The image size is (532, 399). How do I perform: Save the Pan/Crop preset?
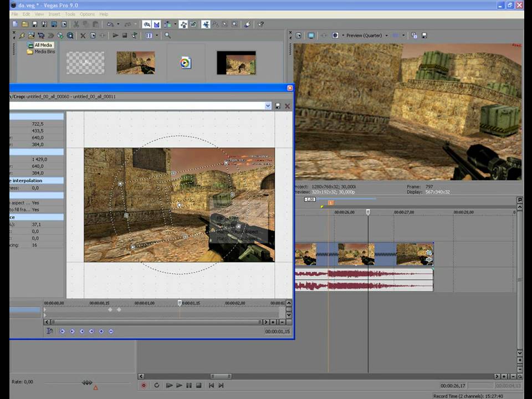278,106
